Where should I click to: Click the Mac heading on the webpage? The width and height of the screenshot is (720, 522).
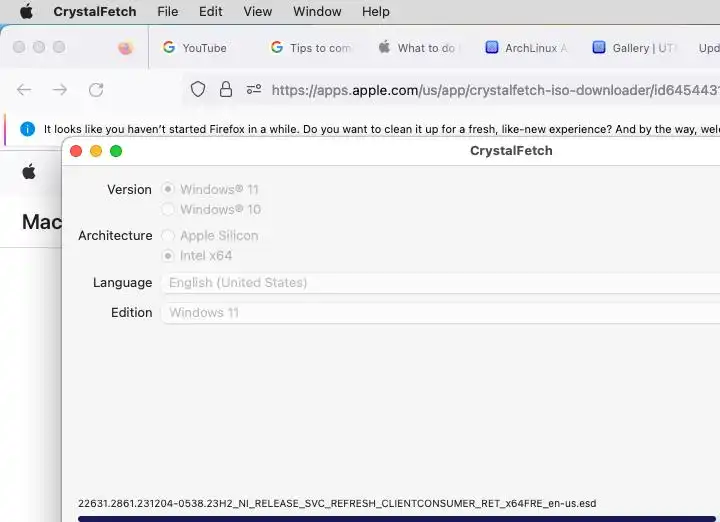point(42,222)
